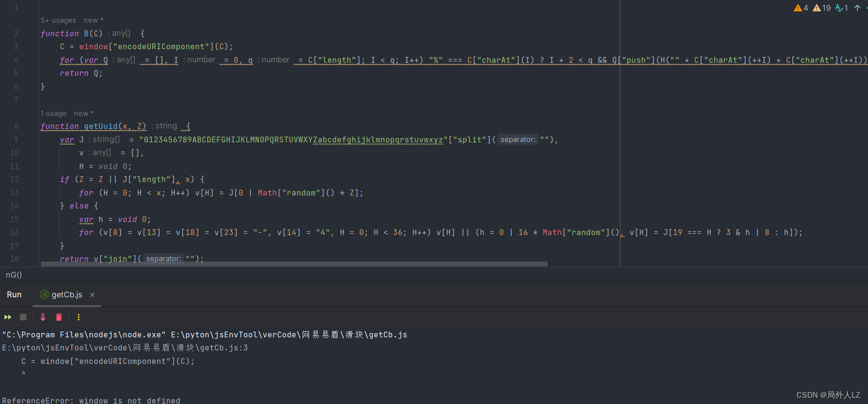868x404 pixels.
Task: Click the '5+ usages' hint above function B
Action: (x=58, y=20)
